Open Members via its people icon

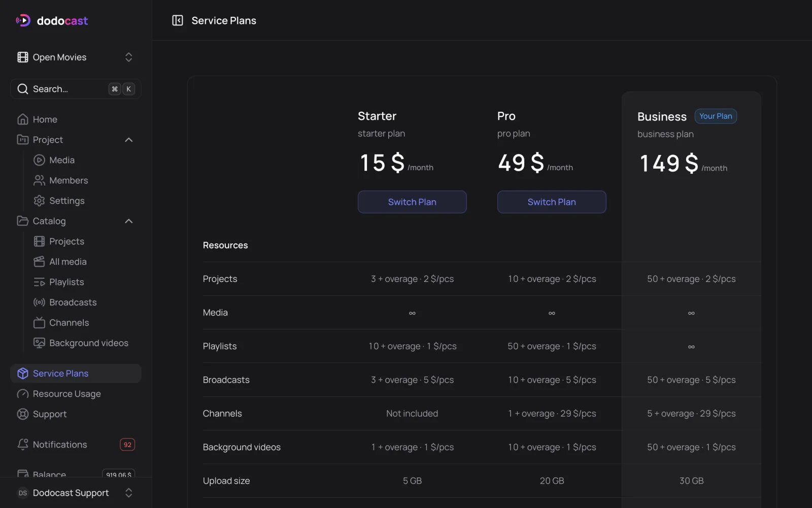pos(39,180)
